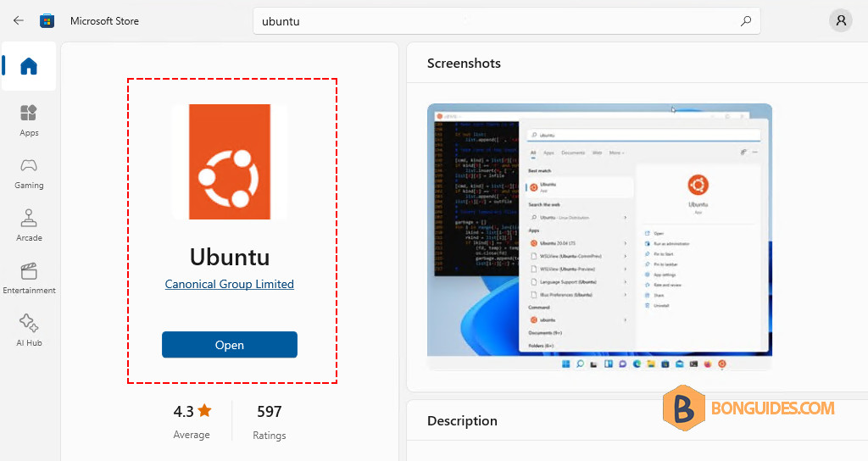The image size is (868, 461).
Task: Click the Open button for Ubuntu
Action: tap(230, 345)
